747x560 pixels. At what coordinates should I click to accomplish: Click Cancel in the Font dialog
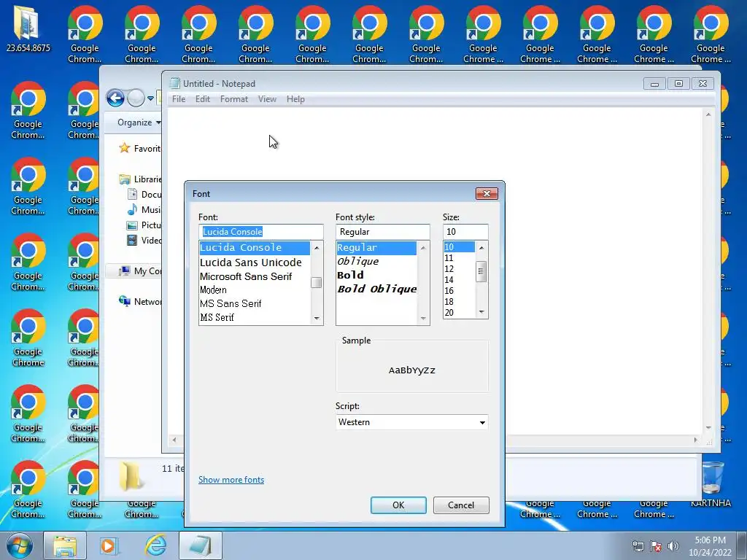pyautogui.click(x=461, y=505)
